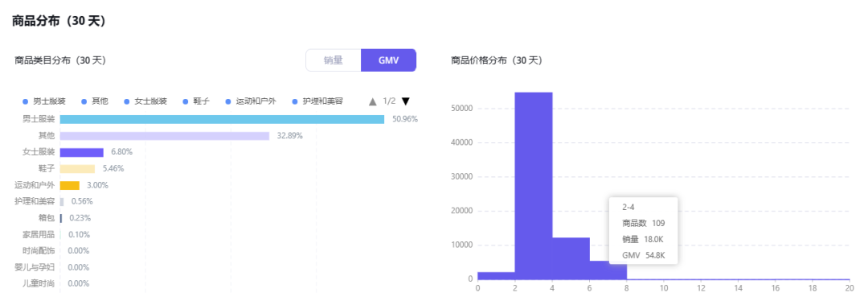Click the 2-4 price histogram bar
This screenshot has width=868, height=305.
[x=534, y=186]
